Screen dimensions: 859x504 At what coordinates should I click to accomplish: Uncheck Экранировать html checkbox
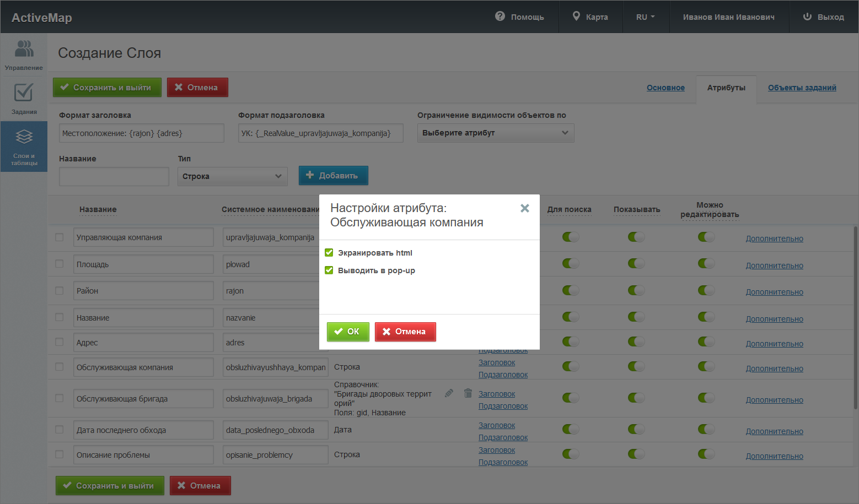pos(329,253)
